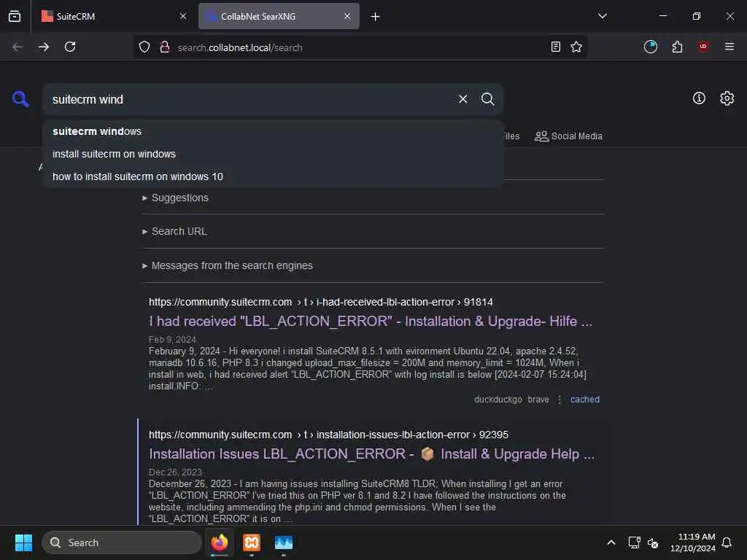The width and height of the screenshot is (747, 560).
Task: Open 'I had received LBL_ACTION_ERROR' result
Action: tap(371, 321)
